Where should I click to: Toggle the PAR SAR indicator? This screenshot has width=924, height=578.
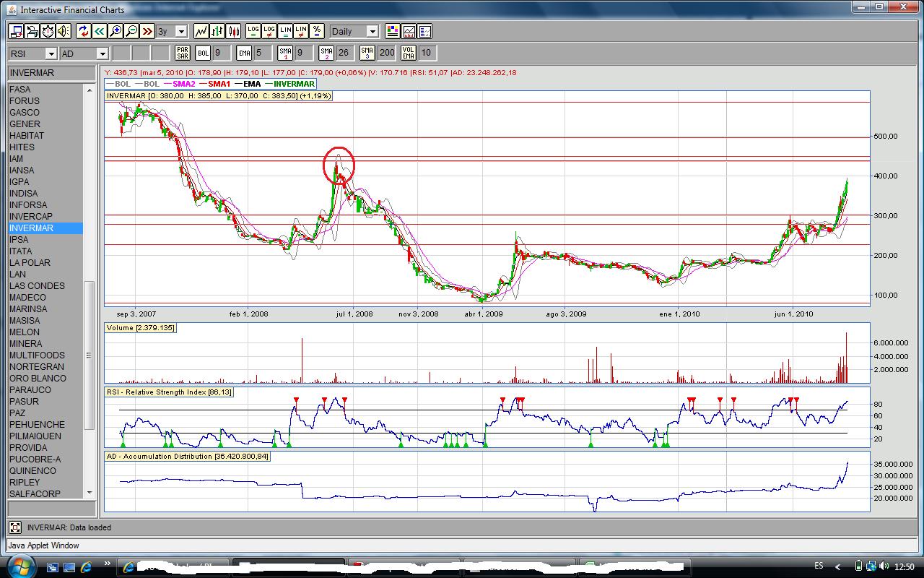182,53
